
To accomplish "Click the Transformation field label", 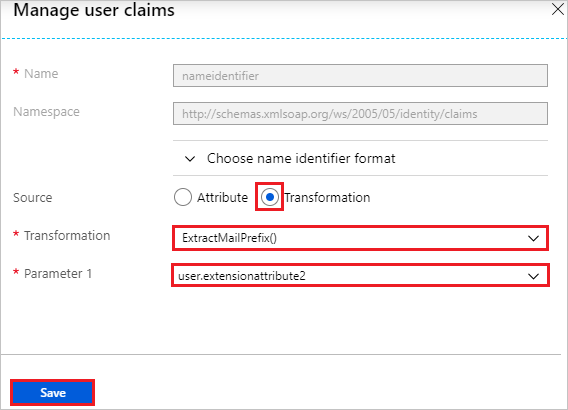I will point(67,235).
